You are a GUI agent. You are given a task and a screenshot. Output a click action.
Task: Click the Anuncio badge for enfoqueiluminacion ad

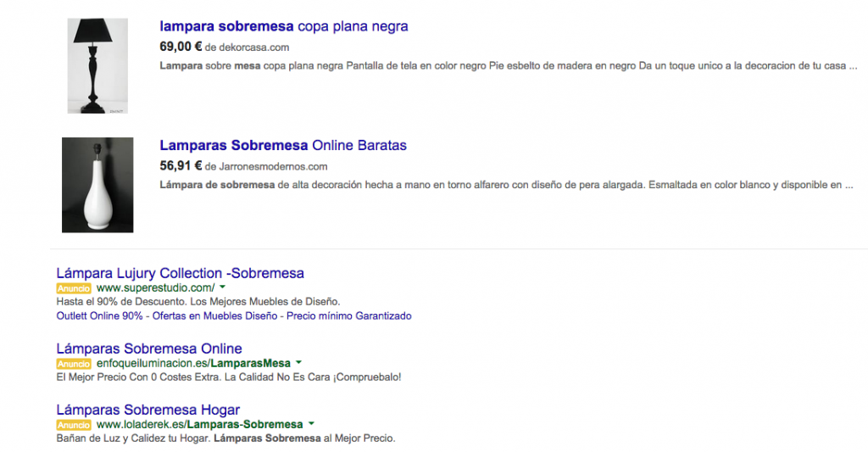pos(74,363)
